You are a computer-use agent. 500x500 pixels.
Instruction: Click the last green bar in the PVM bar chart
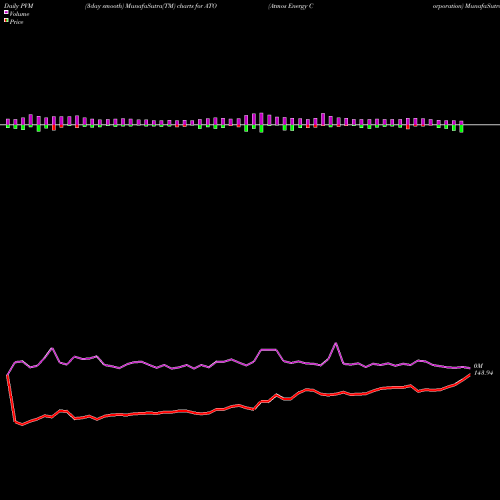pyautogui.click(x=461, y=129)
